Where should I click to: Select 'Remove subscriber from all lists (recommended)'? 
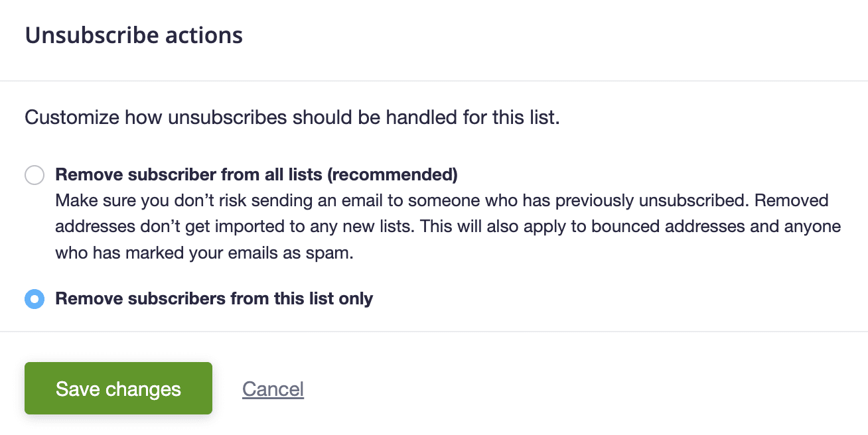pos(34,174)
